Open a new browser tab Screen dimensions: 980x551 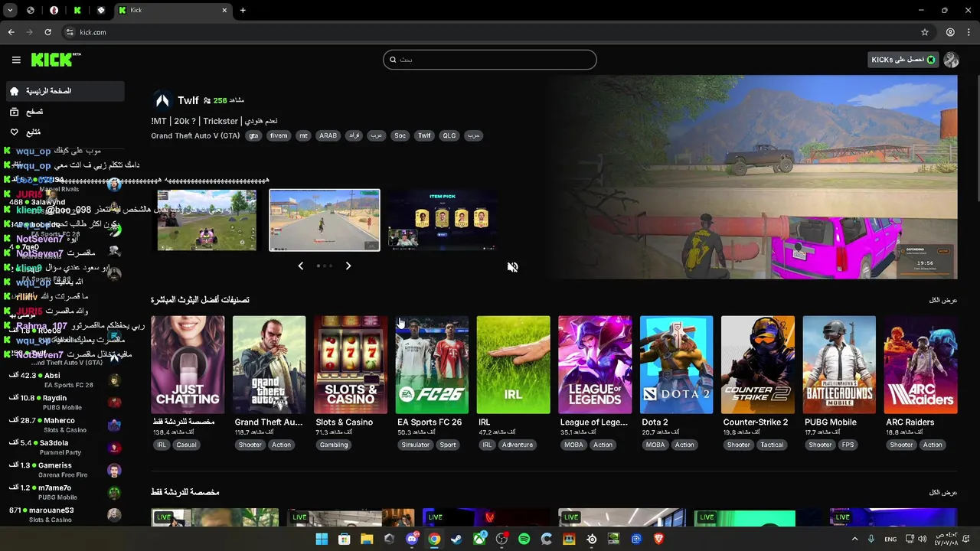click(x=243, y=10)
